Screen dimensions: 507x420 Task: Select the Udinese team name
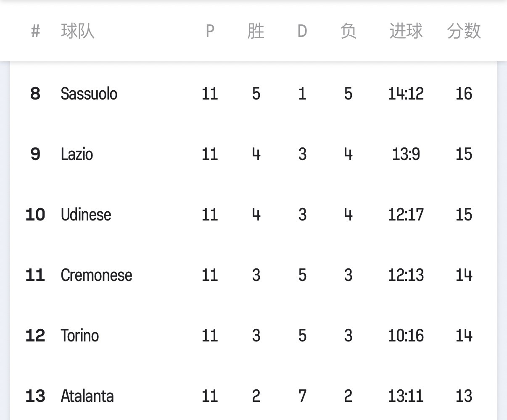click(86, 215)
